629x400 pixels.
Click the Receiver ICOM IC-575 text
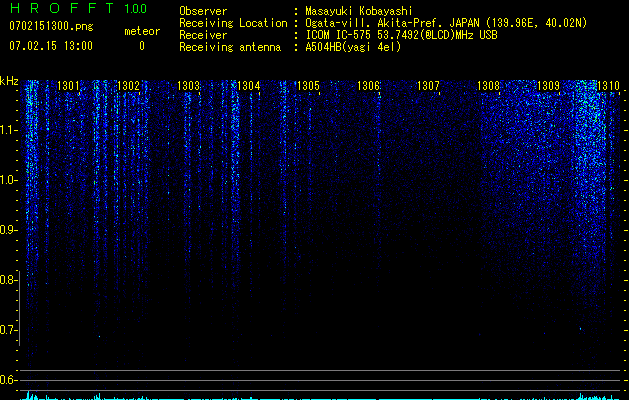tap(402, 35)
